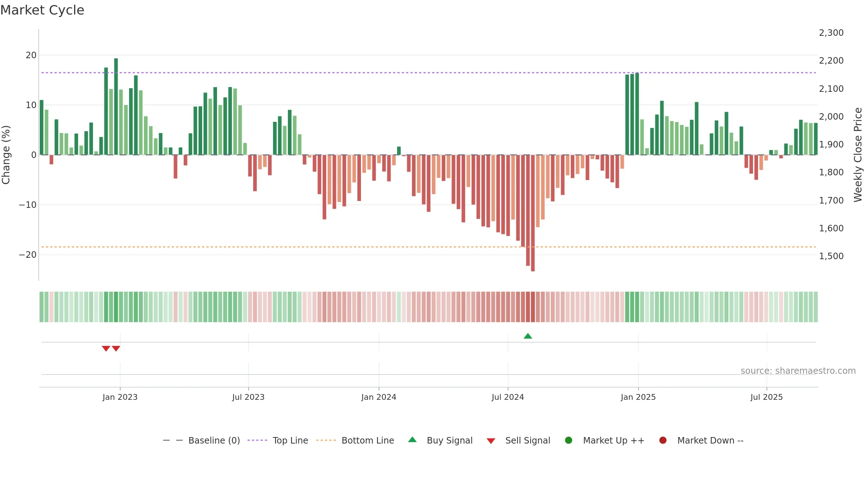Click the Jan 2025 x-axis label
The image size is (868, 488).
pos(638,397)
